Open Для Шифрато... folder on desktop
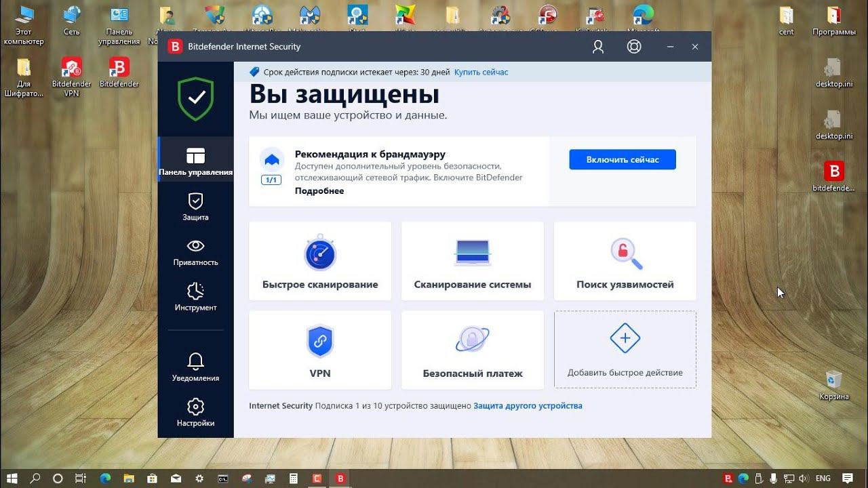 coord(23,77)
